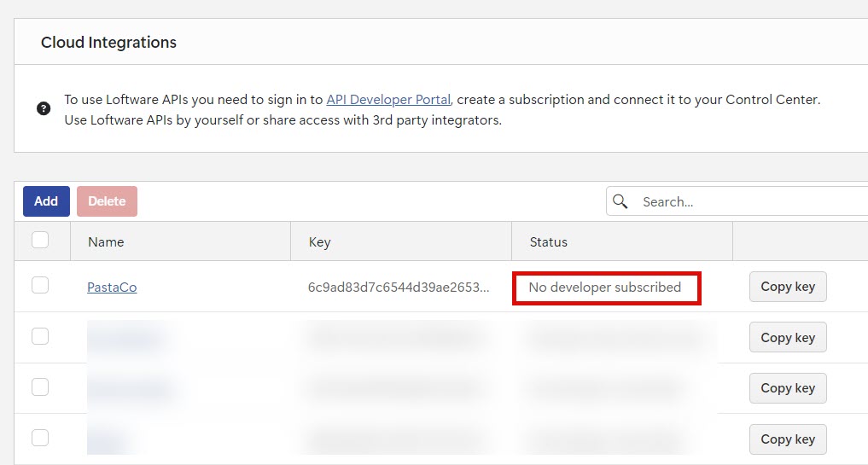The height and width of the screenshot is (465, 868).
Task: Open the API Developer Portal link
Action: click(x=388, y=100)
